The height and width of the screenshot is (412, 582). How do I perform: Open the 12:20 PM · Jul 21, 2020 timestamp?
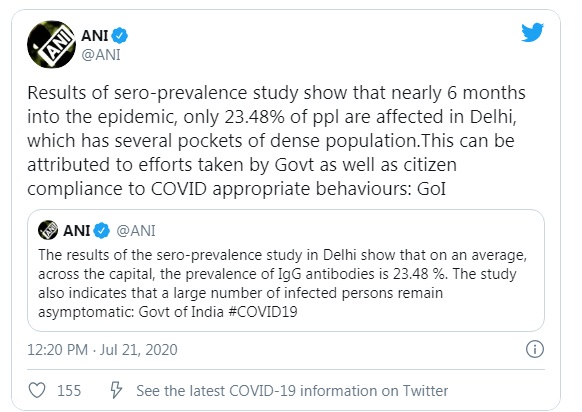[x=102, y=350]
